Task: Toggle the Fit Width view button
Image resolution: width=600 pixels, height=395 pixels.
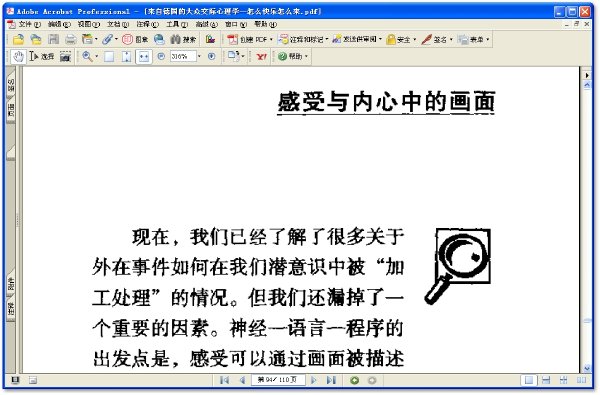Action: click(x=144, y=57)
